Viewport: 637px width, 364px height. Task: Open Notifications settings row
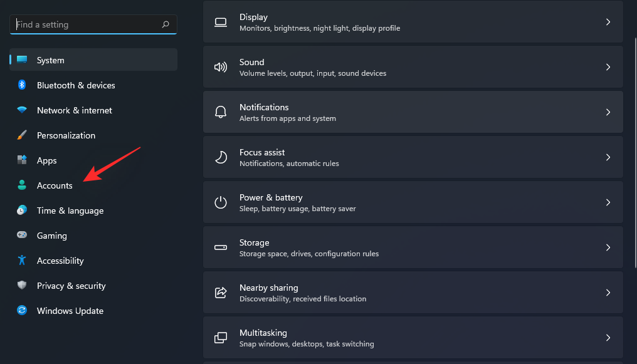coord(413,112)
